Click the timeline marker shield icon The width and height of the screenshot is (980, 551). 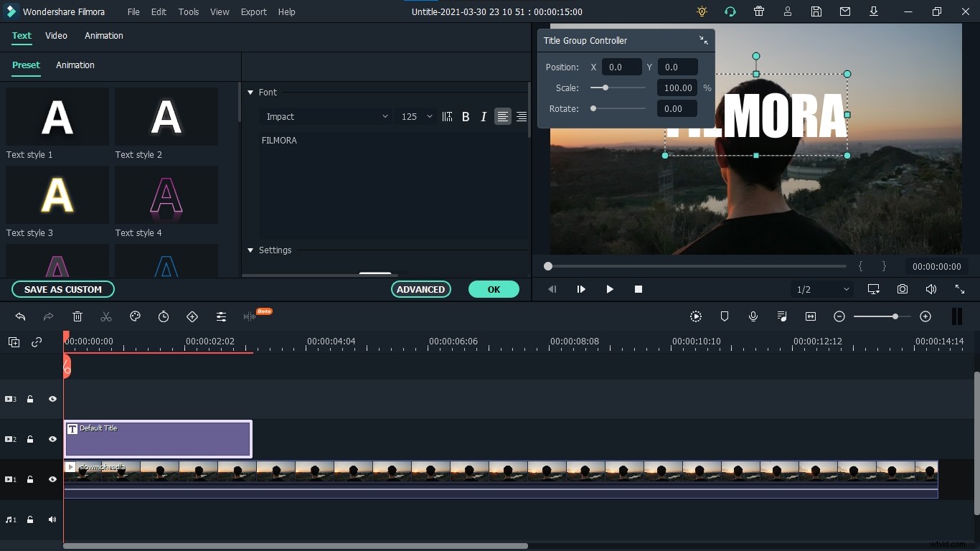point(725,316)
